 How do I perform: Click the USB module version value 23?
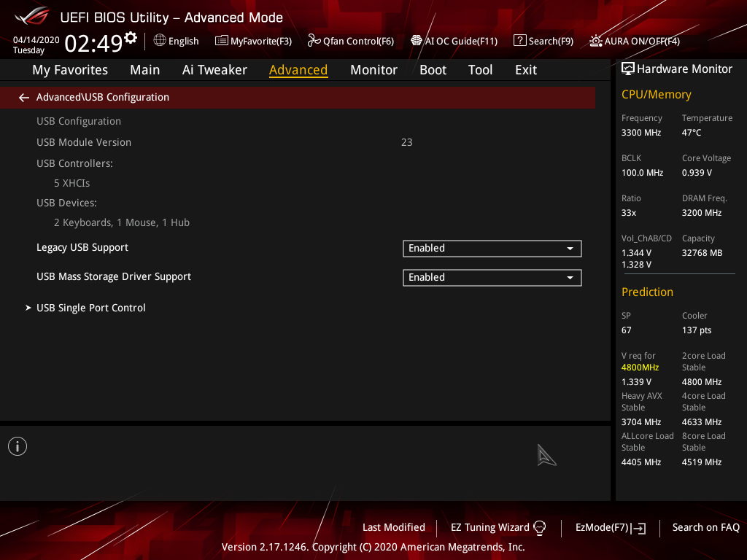407,142
